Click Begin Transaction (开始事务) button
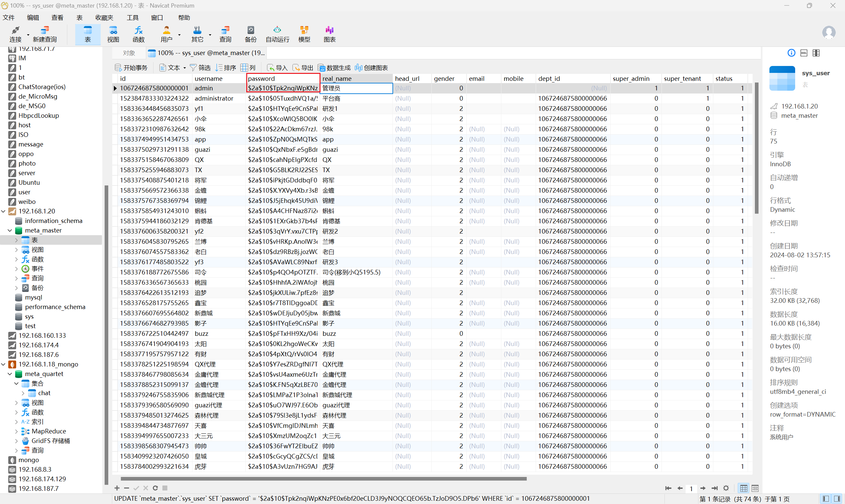The height and width of the screenshot is (504, 845). pyautogui.click(x=131, y=68)
